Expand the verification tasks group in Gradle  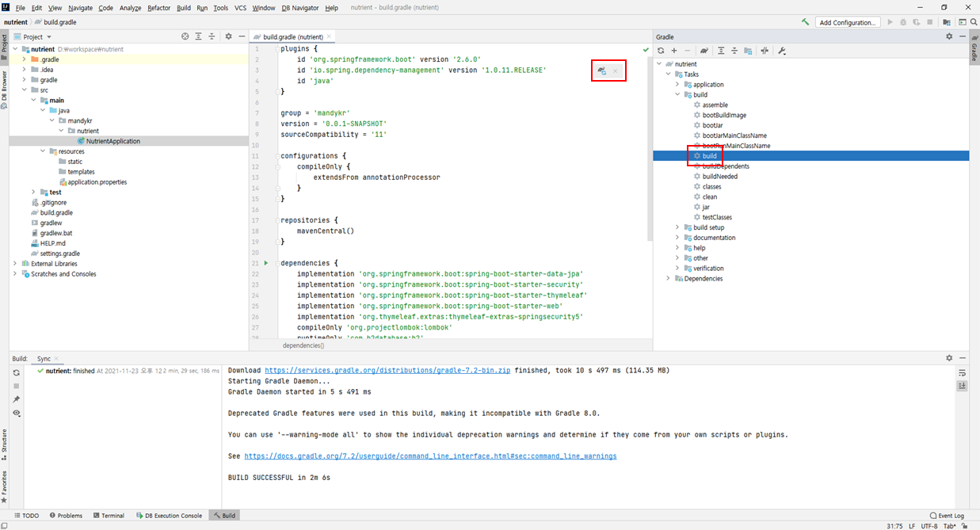click(x=677, y=269)
